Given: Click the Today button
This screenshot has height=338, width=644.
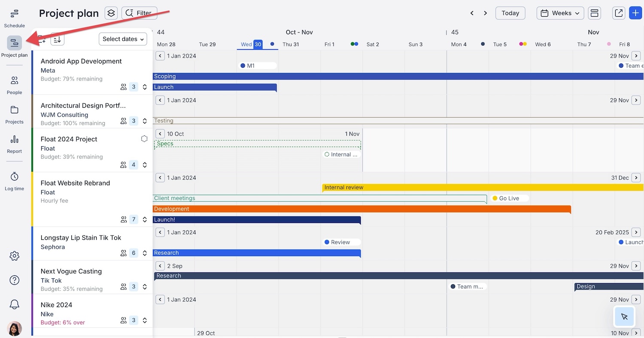Looking at the screenshot, I should coord(510,13).
